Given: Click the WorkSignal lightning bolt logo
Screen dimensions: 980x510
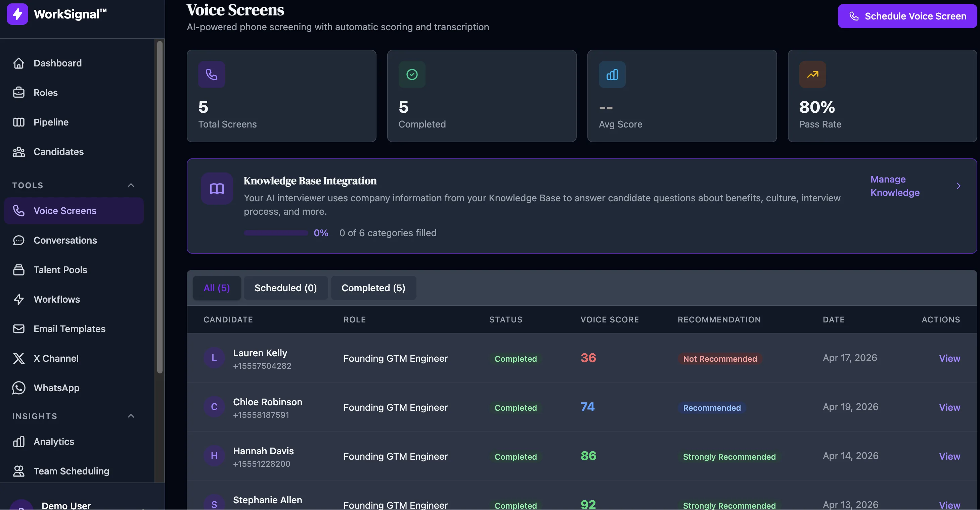Looking at the screenshot, I should tap(17, 14).
